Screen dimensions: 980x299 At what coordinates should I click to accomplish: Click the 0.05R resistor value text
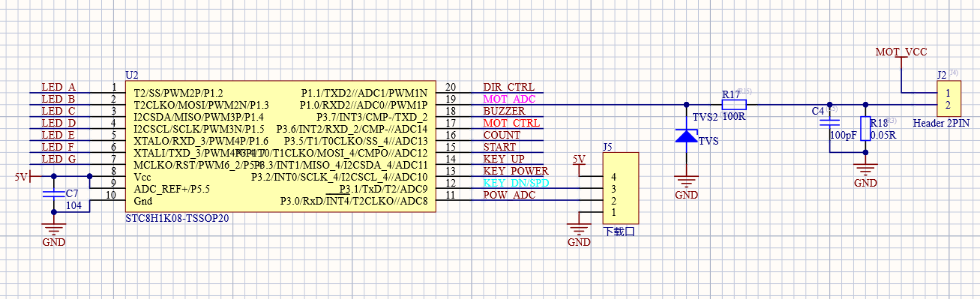[883, 136]
